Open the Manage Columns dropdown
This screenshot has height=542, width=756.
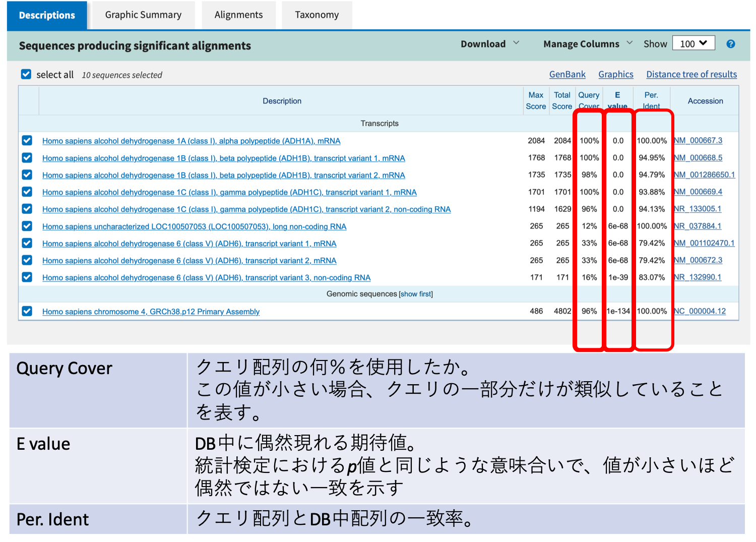pyautogui.click(x=587, y=44)
